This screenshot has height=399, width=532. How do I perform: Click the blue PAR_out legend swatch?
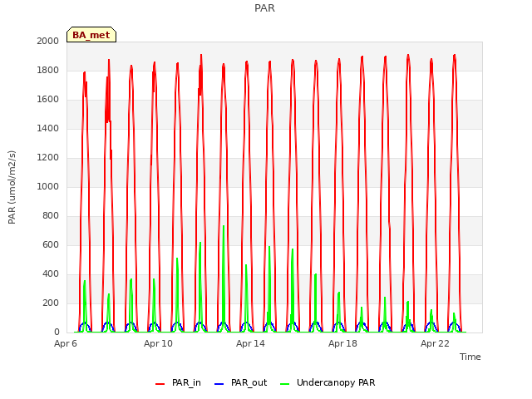point(219,384)
